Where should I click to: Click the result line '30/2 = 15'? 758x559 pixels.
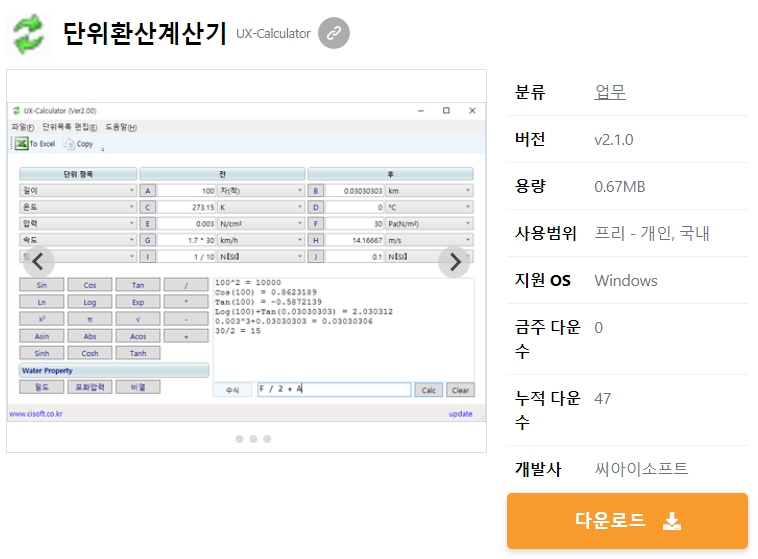pos(238,331)
